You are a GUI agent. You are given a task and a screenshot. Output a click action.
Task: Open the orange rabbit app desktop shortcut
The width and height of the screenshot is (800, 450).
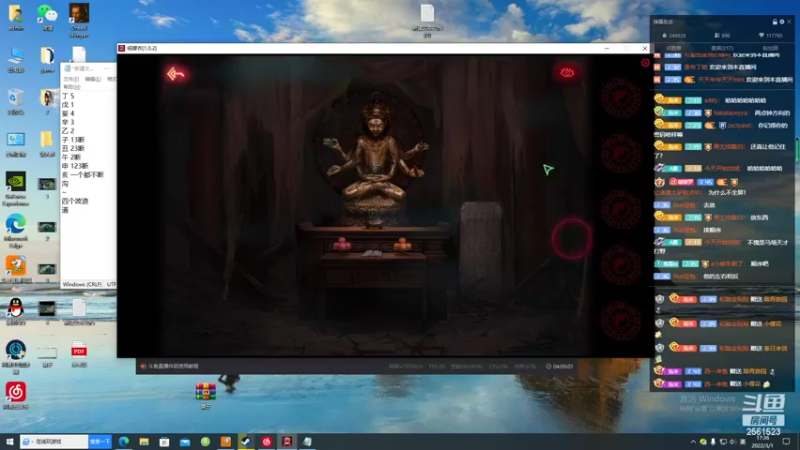(x=16, y=269)
